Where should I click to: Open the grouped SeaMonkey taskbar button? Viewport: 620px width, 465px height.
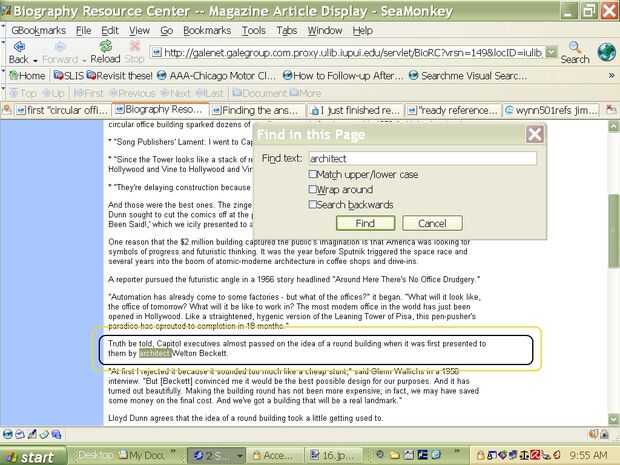(x=216, y=456)
